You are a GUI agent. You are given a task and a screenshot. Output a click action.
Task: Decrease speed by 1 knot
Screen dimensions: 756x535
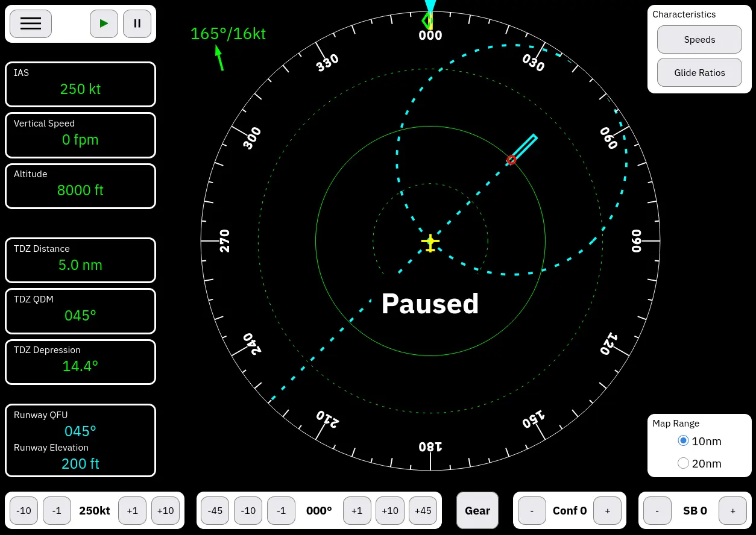(x=57, y=510)
